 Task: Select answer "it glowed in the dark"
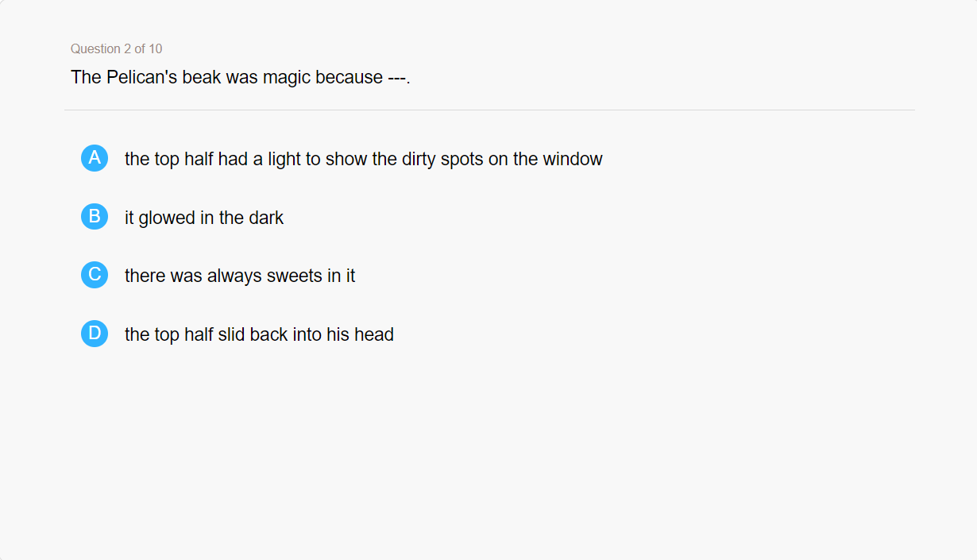204,218
